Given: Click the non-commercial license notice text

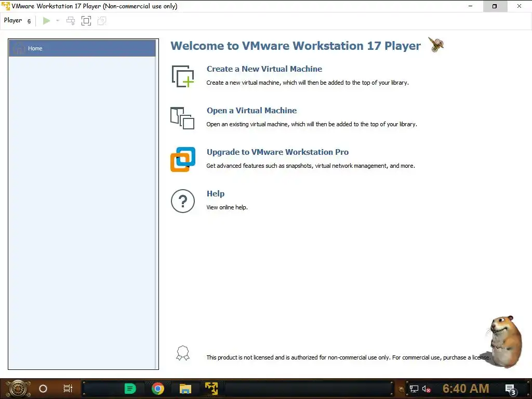Looking at the screenshot, I should click(349, 357).
